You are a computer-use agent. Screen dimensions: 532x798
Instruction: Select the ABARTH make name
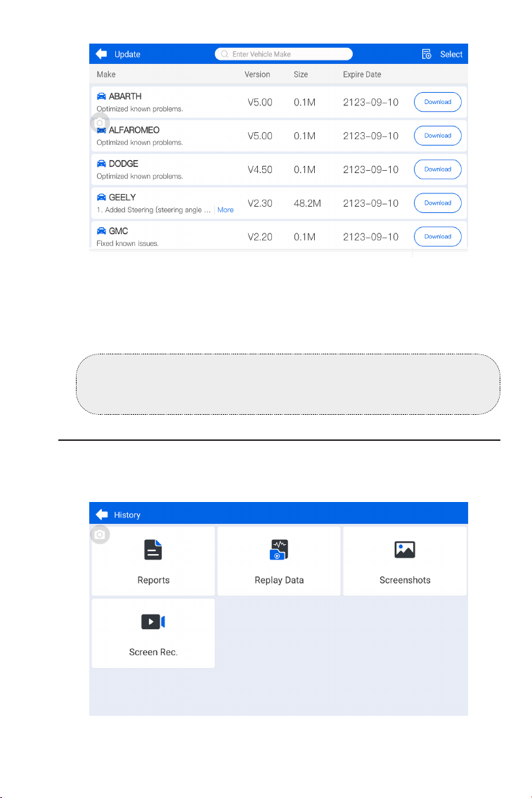[x=125, y=96]
